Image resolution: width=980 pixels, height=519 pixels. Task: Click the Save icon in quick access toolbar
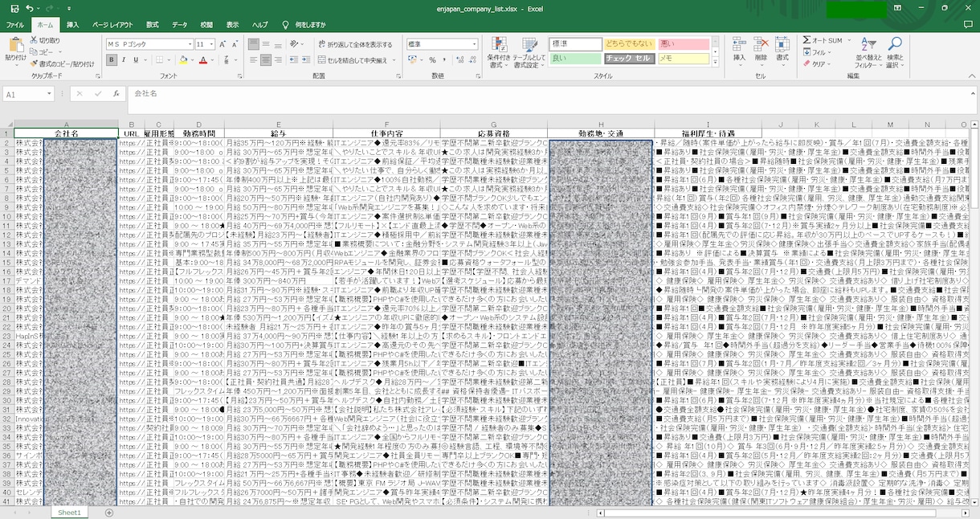14,8
